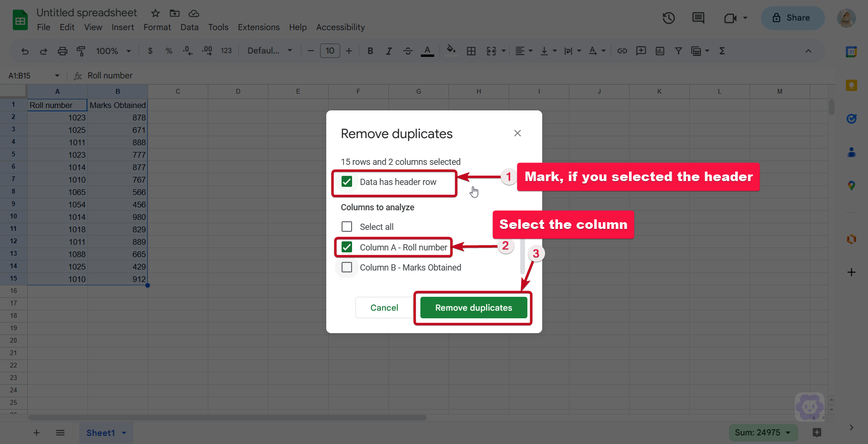Image resolution: width=868 pixels, height=444 pixels.
Task: Open the Extensions menu
Action: pyautogui.click(x=258, y=27)
